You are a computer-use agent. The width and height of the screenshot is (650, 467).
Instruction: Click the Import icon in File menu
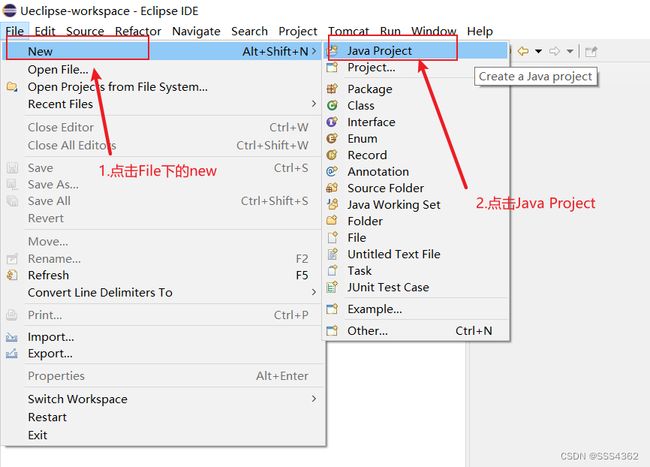pos(12,337)
